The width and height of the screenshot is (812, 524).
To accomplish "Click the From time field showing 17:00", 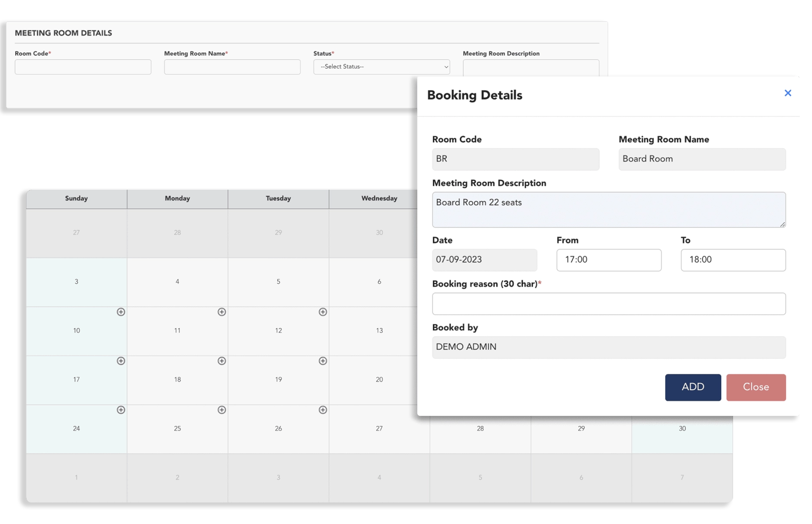I will coord(609,260).
